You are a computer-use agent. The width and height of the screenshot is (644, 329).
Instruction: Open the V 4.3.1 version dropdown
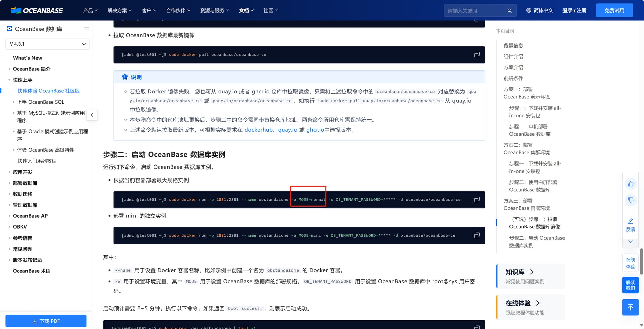47,44
